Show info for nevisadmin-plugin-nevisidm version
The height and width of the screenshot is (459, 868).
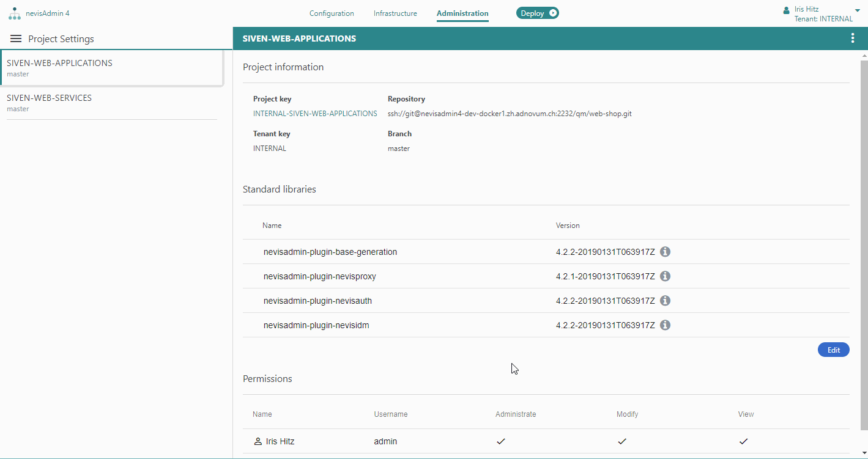point(666,325)
